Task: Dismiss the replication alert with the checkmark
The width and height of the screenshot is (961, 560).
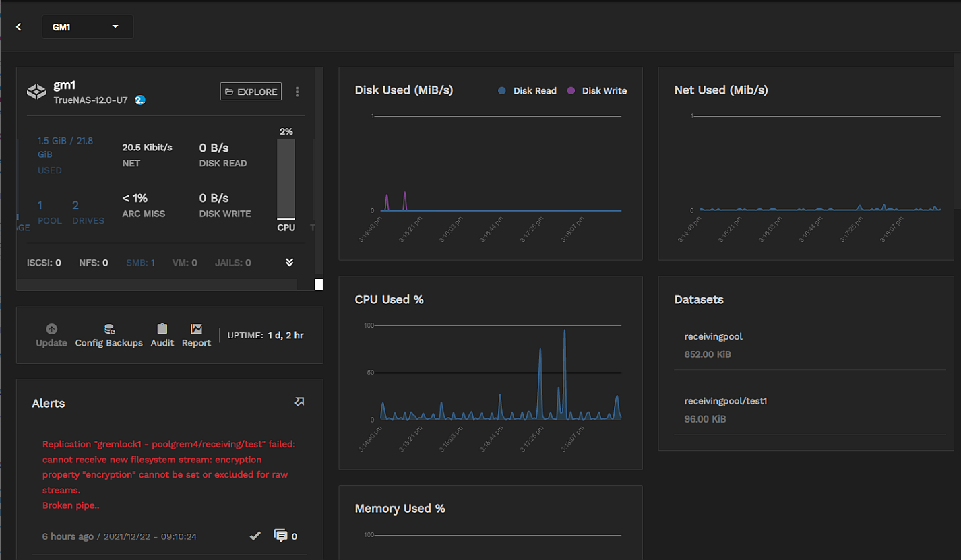Action: tap(255, 536)
